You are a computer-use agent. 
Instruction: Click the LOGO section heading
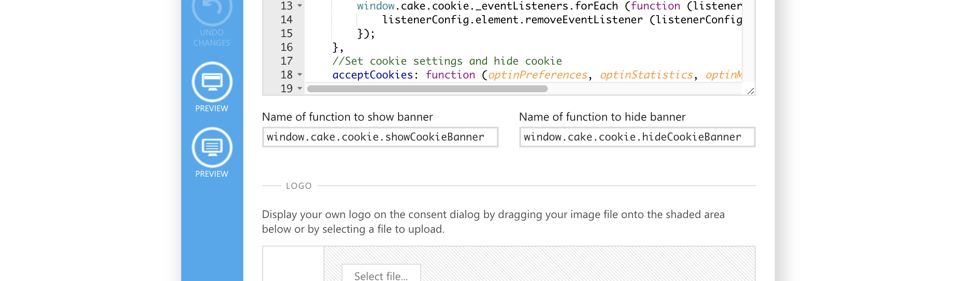pyautogui.click(x=299, y=186)
